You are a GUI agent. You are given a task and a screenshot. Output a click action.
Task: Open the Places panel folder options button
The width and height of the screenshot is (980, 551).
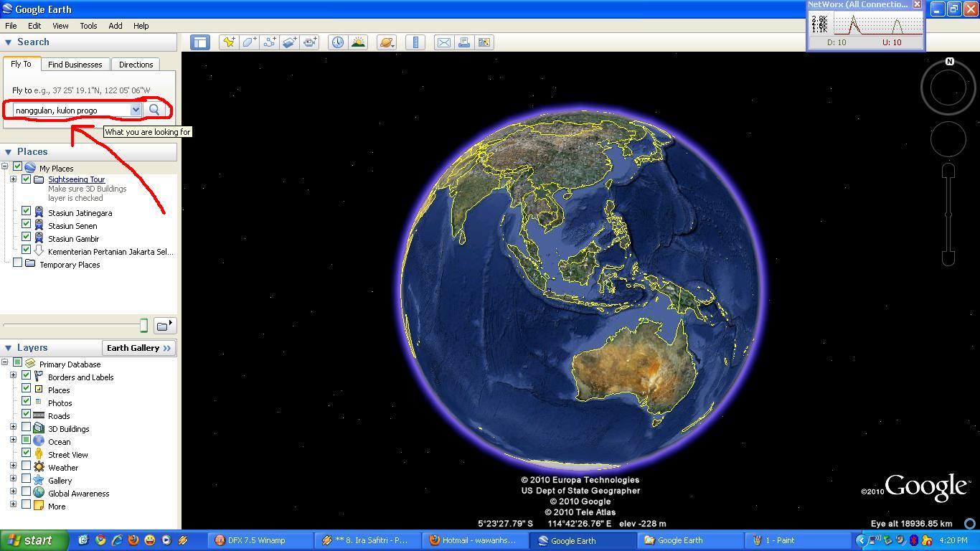click(164, 326)
